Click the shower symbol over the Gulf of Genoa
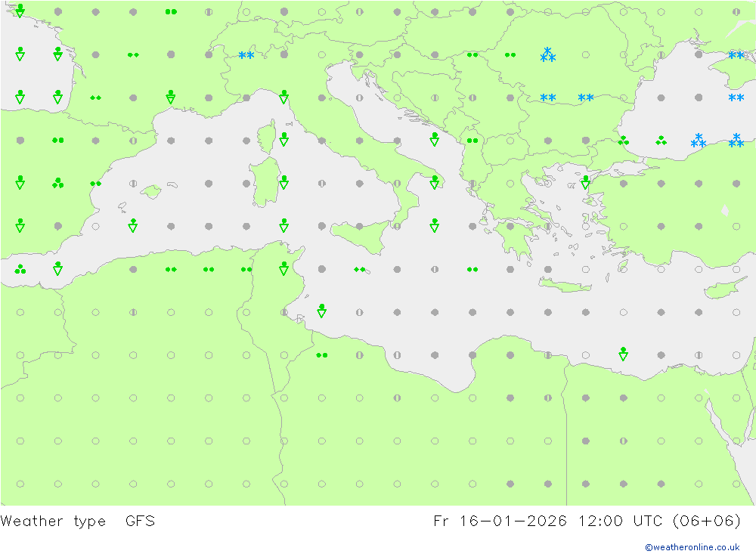Screen dimensions: 756x554 coord(284,97)
